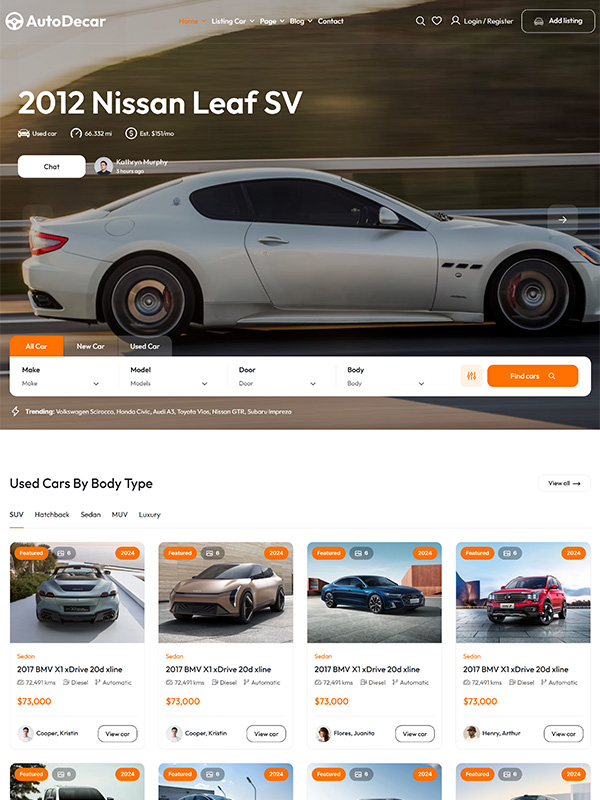Screen dimensions: 600x800
Task: Expand the Make dropdown
Action: 60,377
